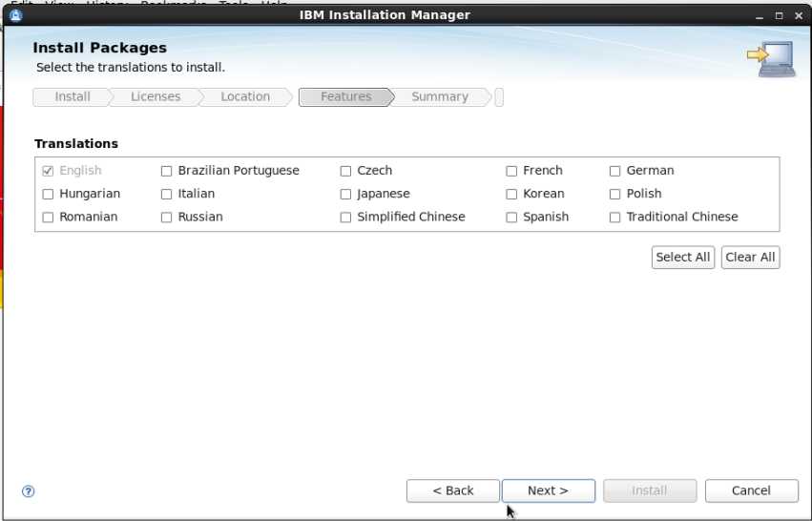Click the Install Packages heading

(x=100, y=48)
